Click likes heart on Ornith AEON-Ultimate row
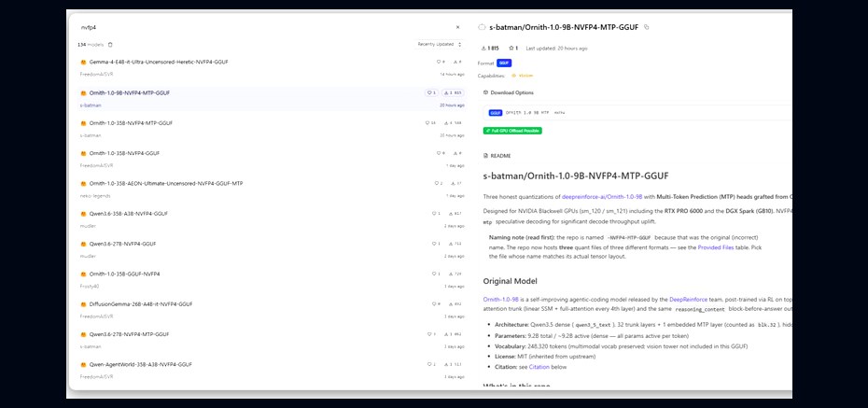Image resolution: width=868 pixels, height=408 pixels. (438, 183)
